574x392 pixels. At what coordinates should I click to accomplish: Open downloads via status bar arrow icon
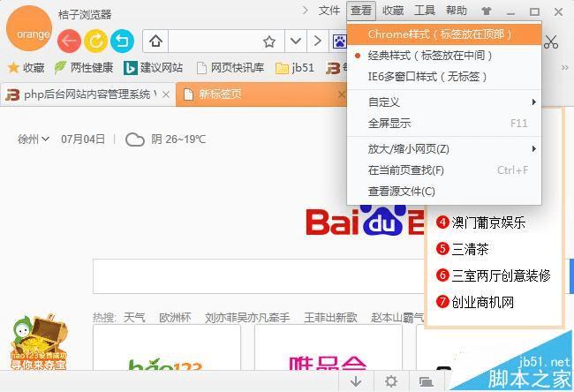(x=356, y=381)
